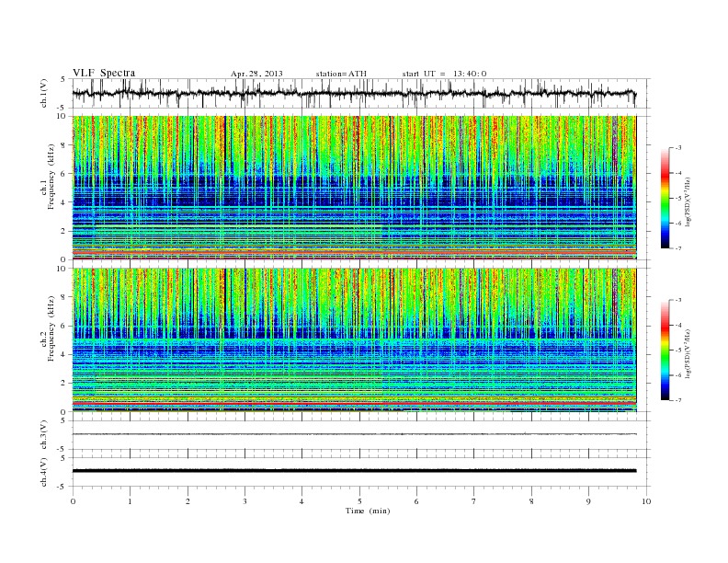Click the "4" kHz tick of ch.2 spectrogram
728x563 pixels.
(x=64, y=354)
